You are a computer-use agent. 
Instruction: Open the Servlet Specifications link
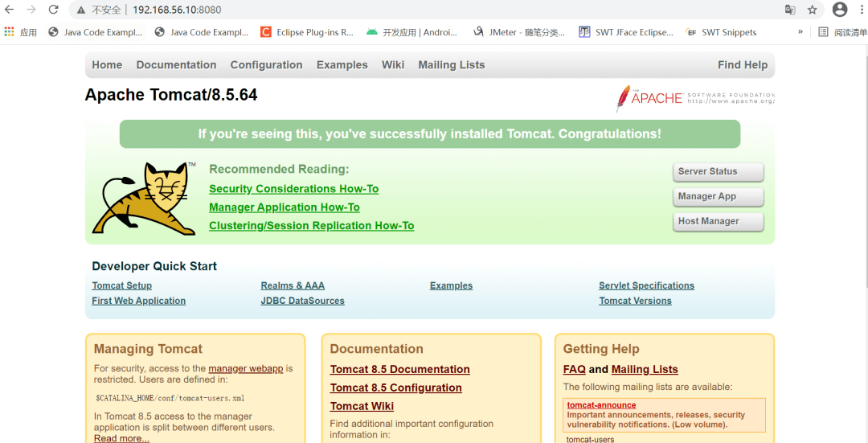(x=646, y=285)
